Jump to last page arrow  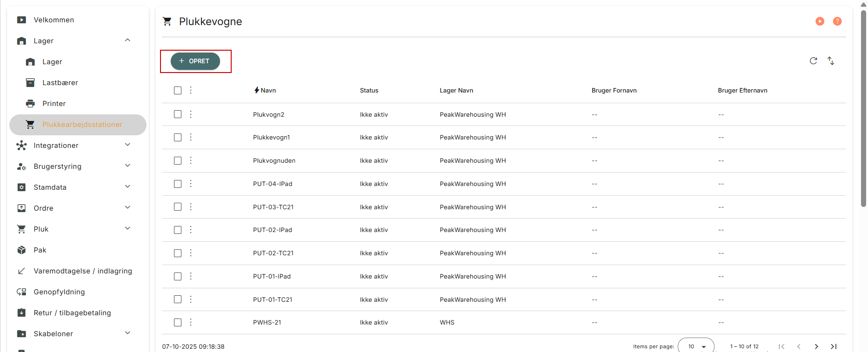[x=834, y=346]
